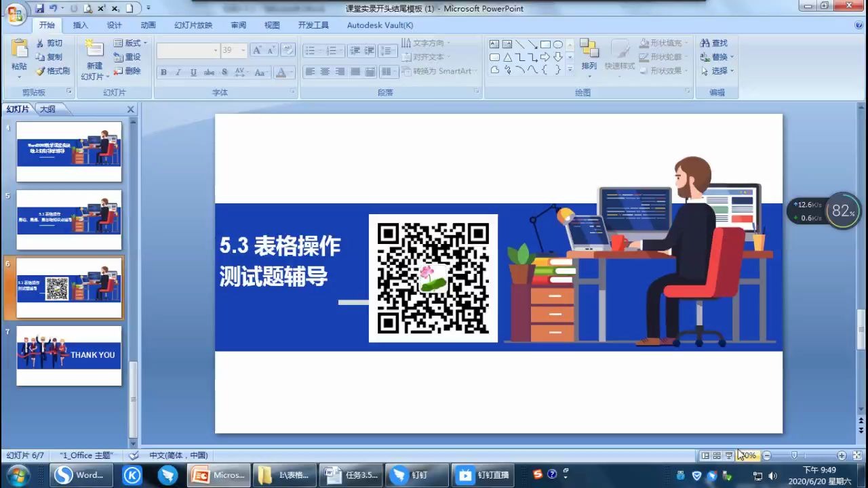Select triangle shape in gallery
The width and height of the screenshot is (868, 488).
[507, 58]
